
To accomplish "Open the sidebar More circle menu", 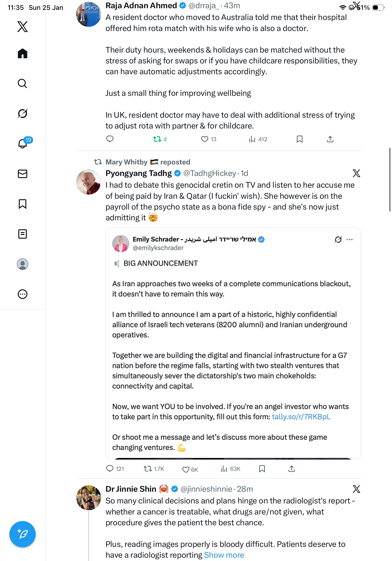I will [23, 294].
